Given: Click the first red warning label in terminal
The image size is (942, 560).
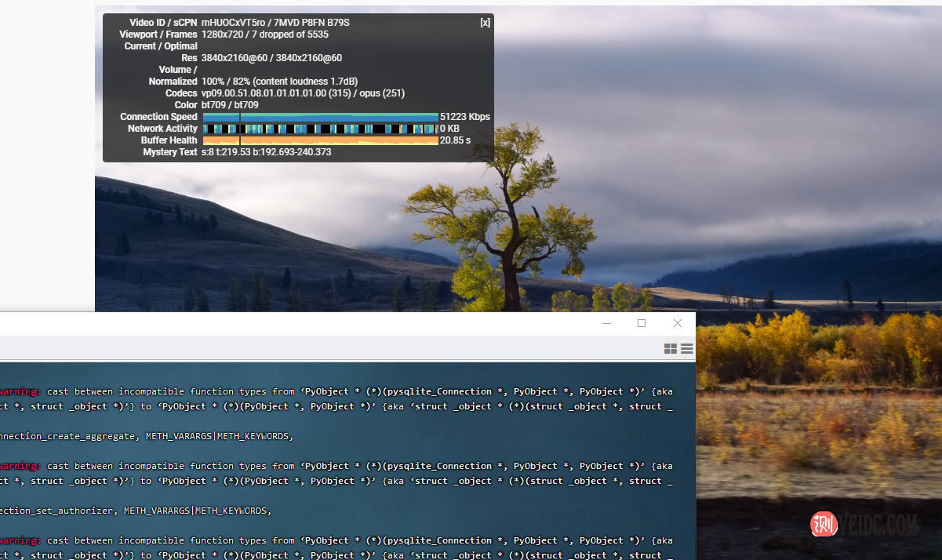Looking at the screenshot, I should [x=20, y=391].
